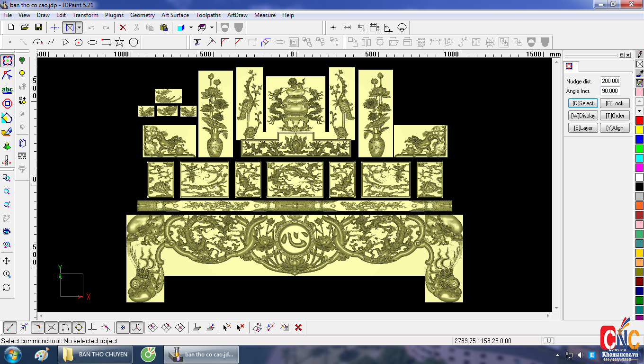
Task: Select the Star shape drawing tool
Action: (120, 42)
